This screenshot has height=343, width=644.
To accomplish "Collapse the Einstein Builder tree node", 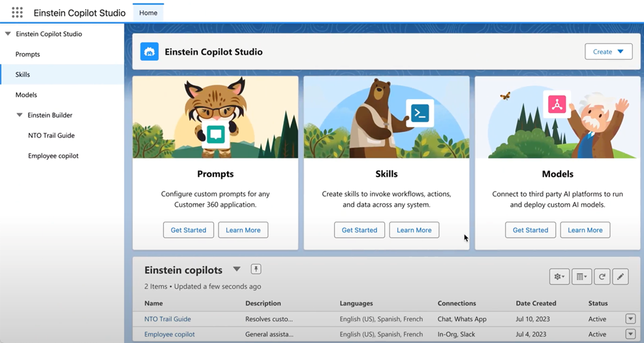I will point(20,115).
